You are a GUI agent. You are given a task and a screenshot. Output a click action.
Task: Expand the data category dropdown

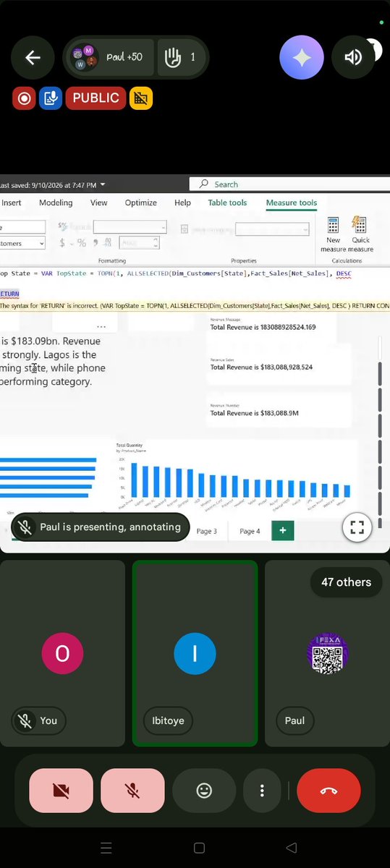coord(272,229)
